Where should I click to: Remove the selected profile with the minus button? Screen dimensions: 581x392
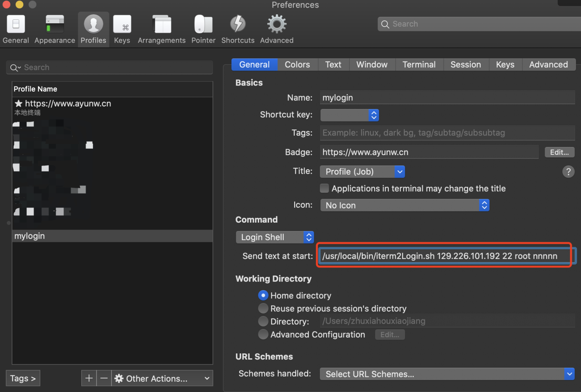104,378
